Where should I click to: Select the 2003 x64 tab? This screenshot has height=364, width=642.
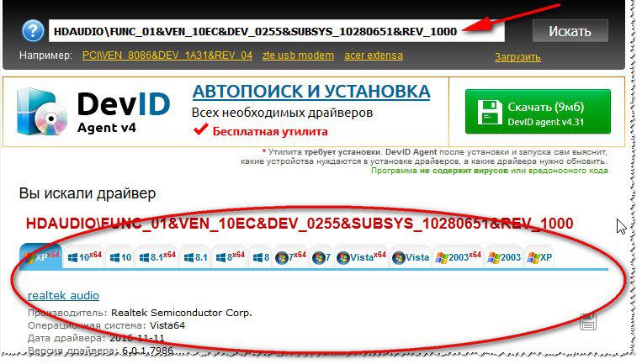click(x=459, y=257)
